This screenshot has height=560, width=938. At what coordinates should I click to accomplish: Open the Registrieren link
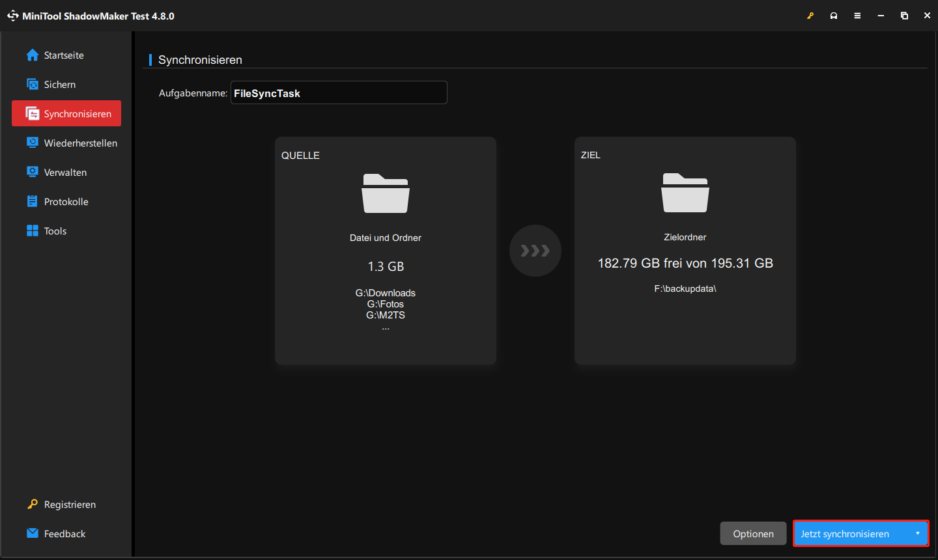point(66,505)
